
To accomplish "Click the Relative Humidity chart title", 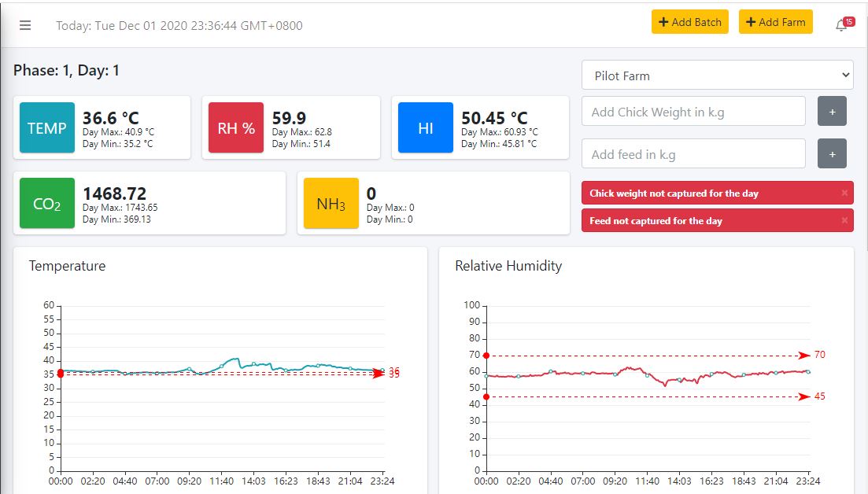I will coord(508,266).
